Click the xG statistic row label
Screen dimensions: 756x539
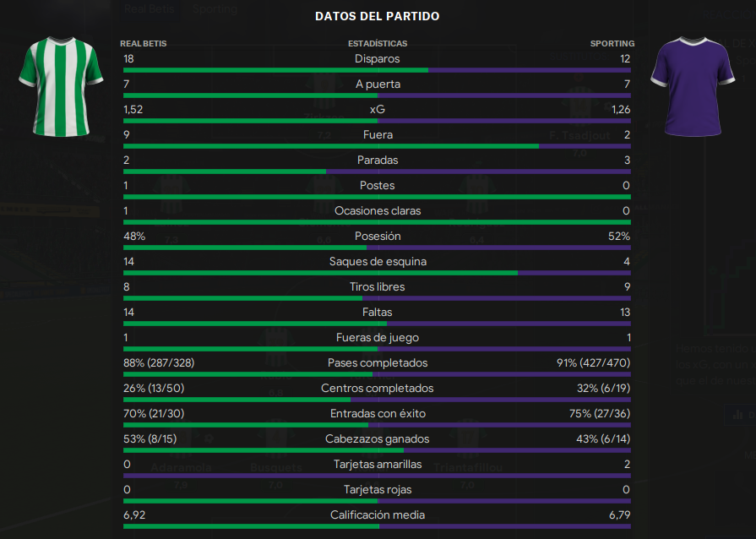(x=378, y=110)
